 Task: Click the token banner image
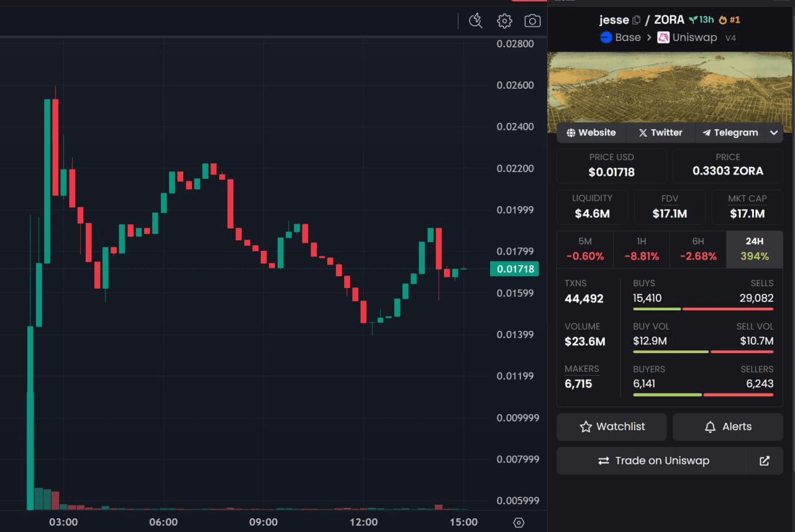pyautogui.click(x=670, y=87)
